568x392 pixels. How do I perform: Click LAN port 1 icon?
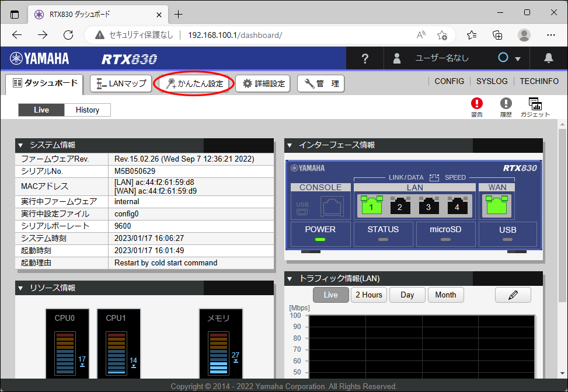pyautogui.click(x=372, y=205)
